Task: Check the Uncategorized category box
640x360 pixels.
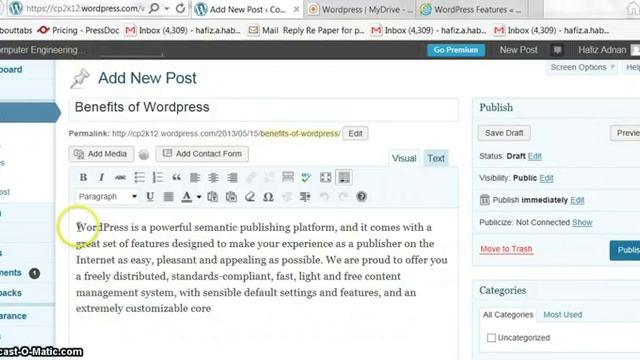Action: coord(491,338)
